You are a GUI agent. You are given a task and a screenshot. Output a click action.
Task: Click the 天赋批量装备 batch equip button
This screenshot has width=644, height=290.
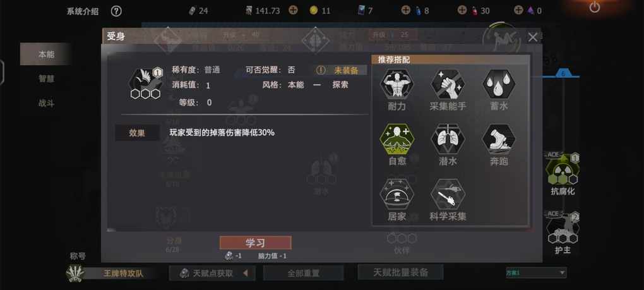(x=400, y=272)
